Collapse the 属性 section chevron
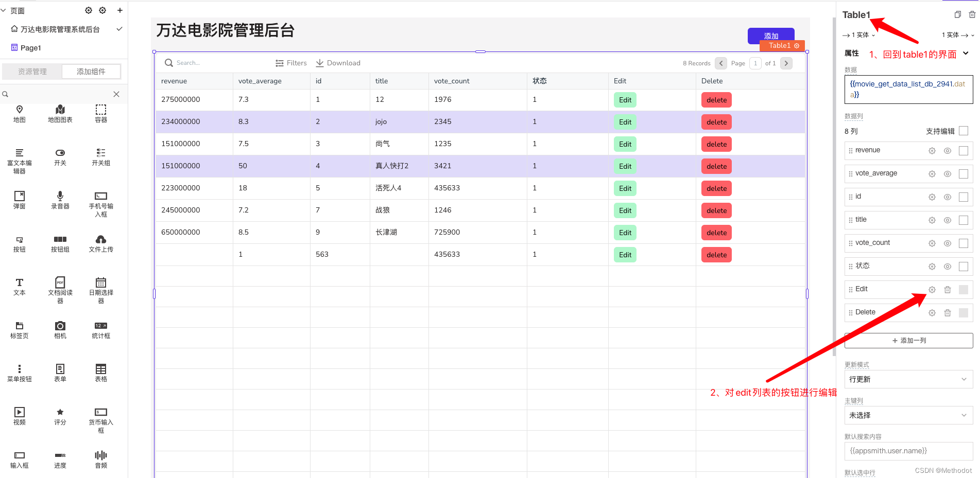 coord(966,53)
